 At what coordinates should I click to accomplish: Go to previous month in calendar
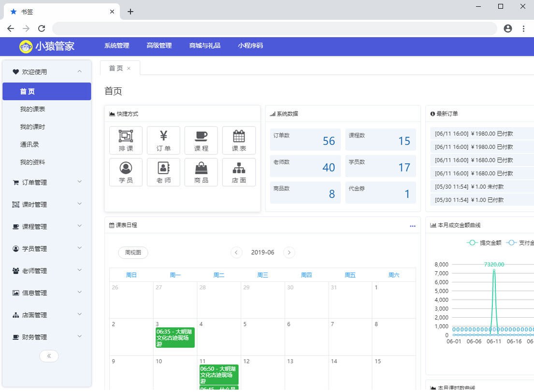[x=236, y=252]
